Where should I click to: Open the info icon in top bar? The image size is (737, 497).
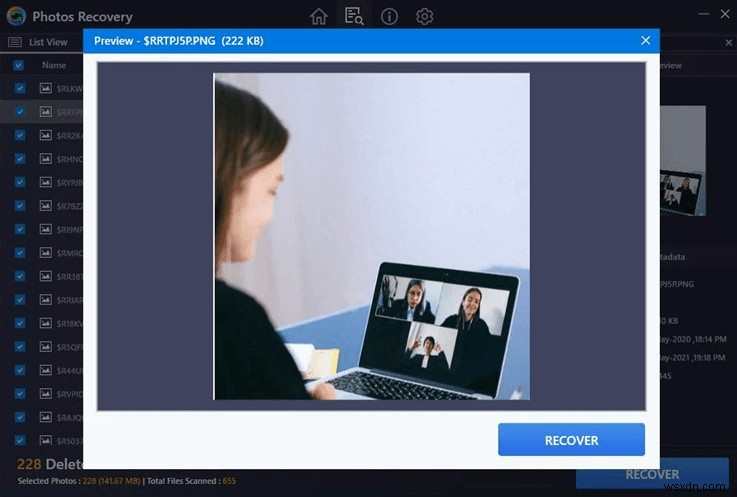click(x=389, y=16)
